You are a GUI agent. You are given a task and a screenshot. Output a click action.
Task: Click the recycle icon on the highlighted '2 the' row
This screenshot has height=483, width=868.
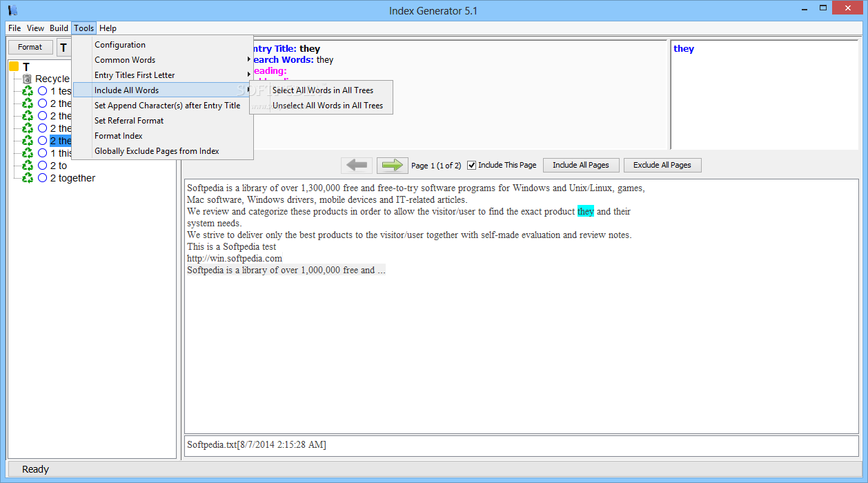tap(28, 141)
